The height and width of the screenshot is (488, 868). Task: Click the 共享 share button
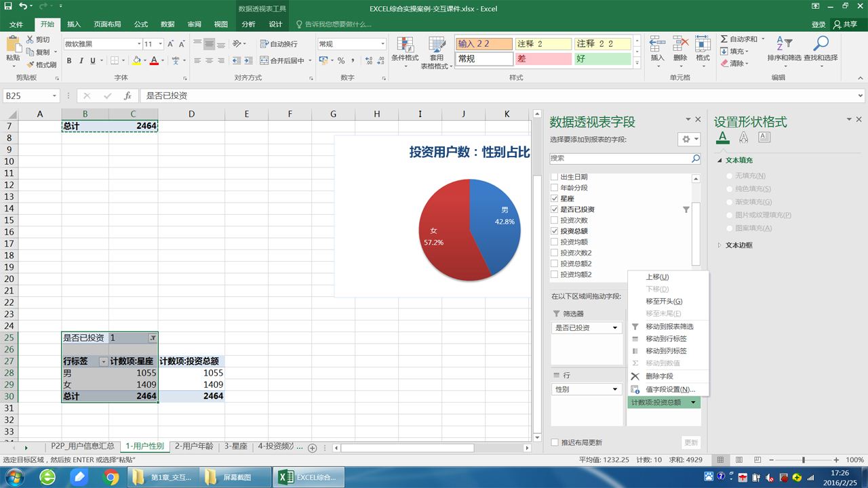coord(846,24)
